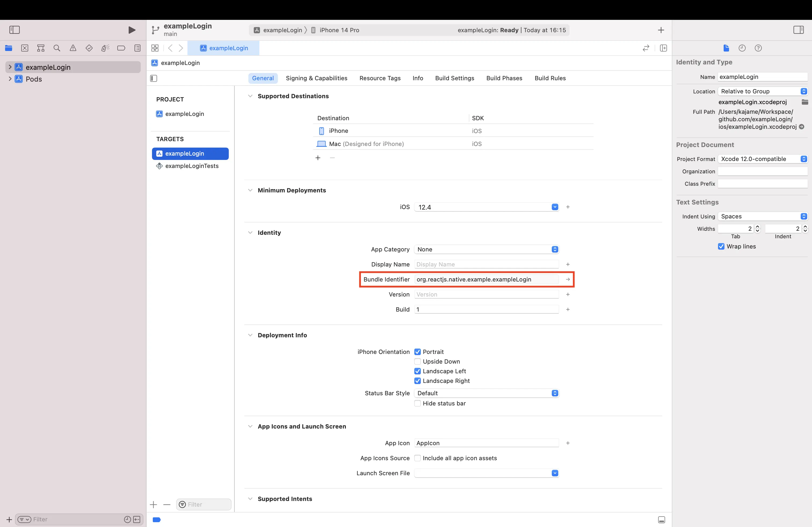Adjust the Tab width stepper

(758, 229)
